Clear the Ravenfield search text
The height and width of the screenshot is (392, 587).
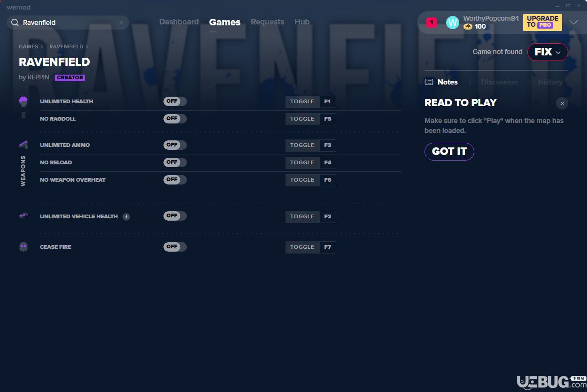coord(121,23)
